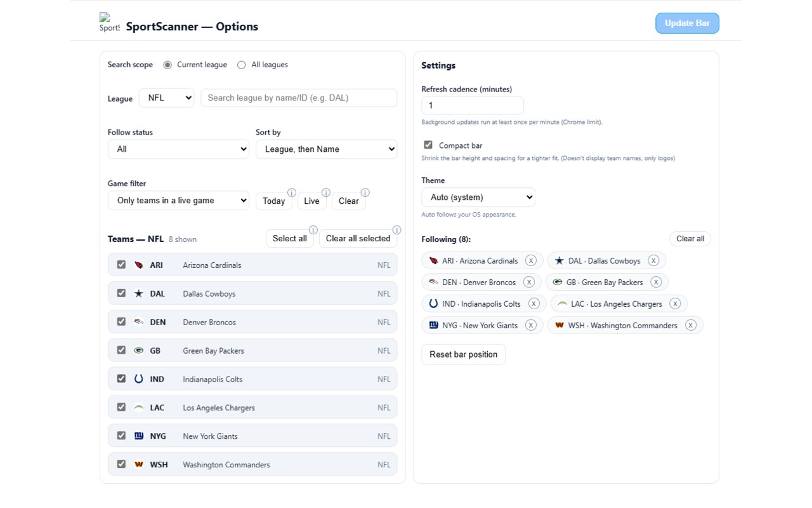The width and height of the screenshot is (812, 508).
Task: Remove Arizona Cardinals chip via X icon
Action: click(531, 260)
